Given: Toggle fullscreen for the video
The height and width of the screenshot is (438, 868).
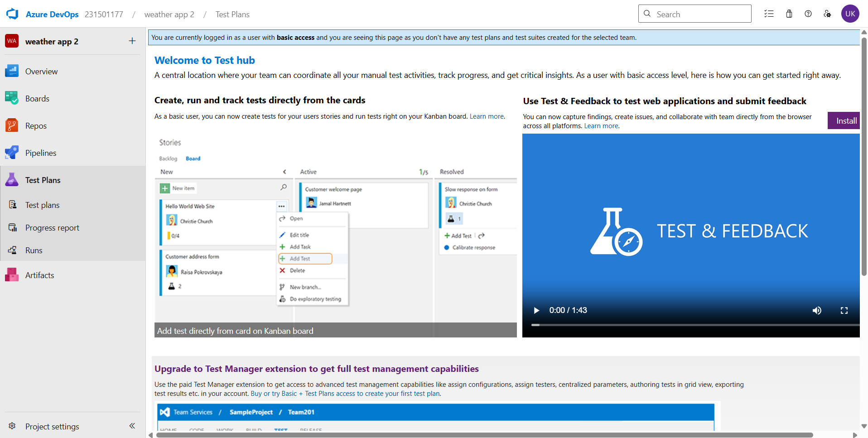Looking at the screenshot, I should pos(844,310).
